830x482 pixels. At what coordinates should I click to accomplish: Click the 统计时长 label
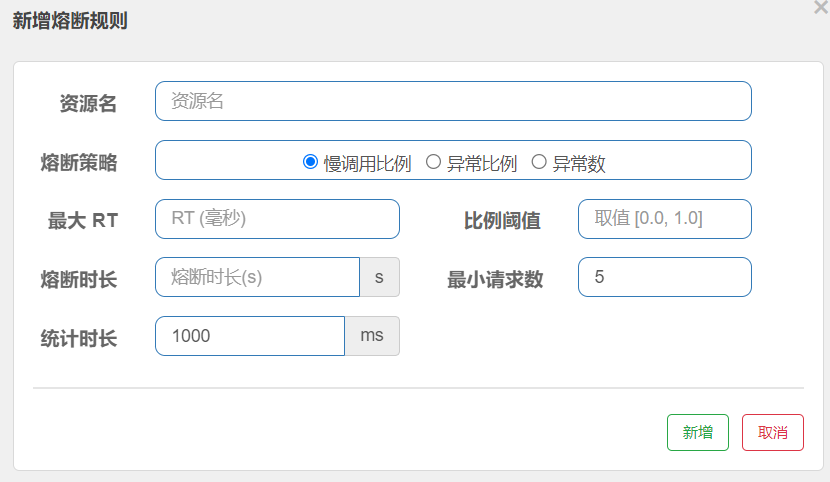click(x=79, y=339)
